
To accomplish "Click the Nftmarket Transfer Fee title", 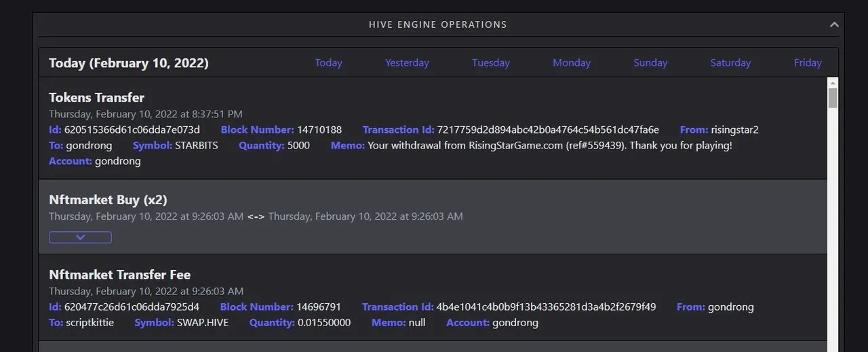I will pyautogui.click(x=119, y=275).
